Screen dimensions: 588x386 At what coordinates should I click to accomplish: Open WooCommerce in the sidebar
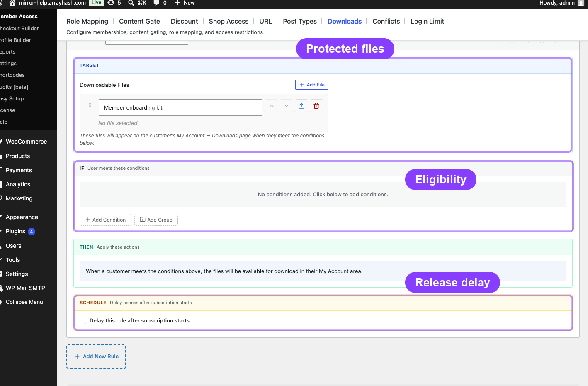(x=26, y=142)
